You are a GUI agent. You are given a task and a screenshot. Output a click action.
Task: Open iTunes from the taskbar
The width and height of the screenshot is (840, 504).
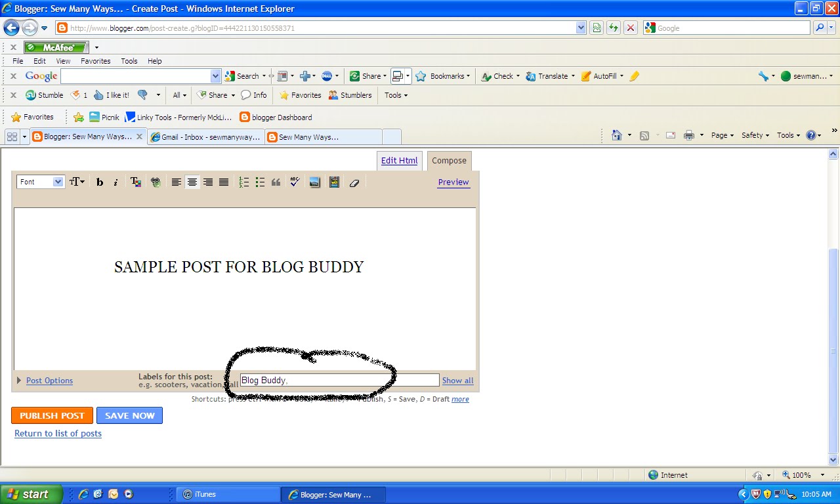click(x=228, y=494)
